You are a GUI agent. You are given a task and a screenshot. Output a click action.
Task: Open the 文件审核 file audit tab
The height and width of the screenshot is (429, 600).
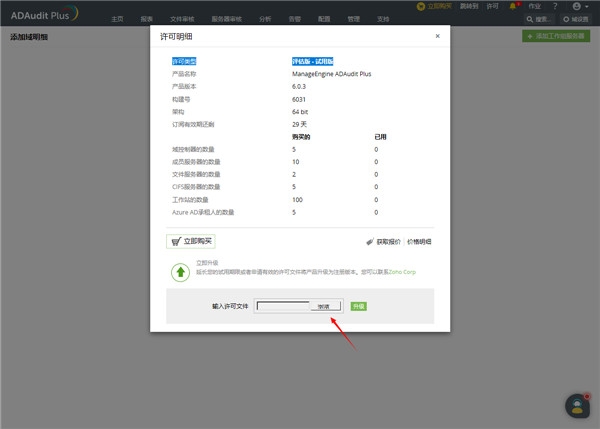point(182,19)
